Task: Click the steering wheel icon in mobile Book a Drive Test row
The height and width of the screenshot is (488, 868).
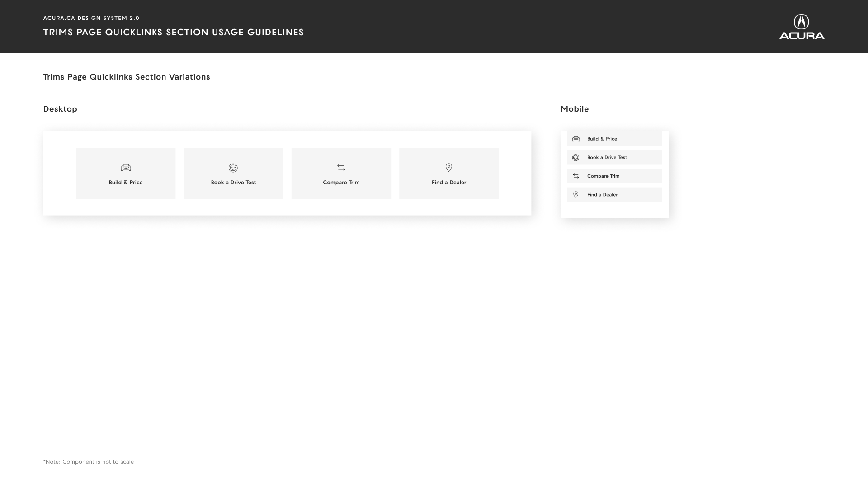Action: point(576,157)
